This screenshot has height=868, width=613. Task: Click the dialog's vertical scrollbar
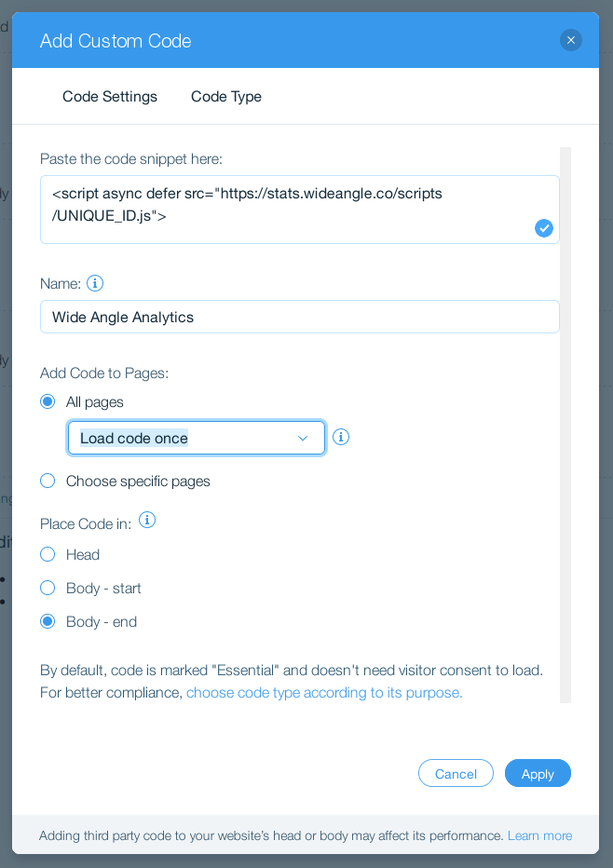(x=565, y=425)
